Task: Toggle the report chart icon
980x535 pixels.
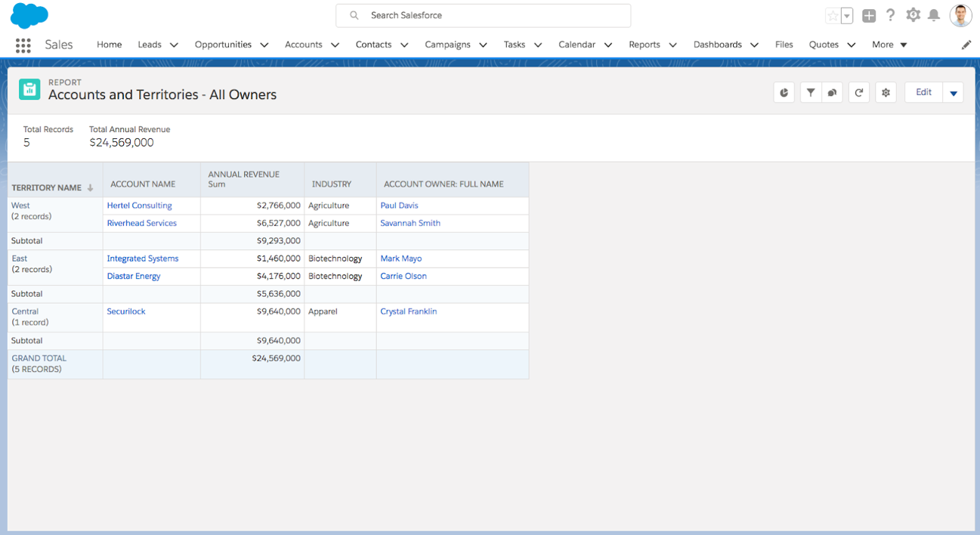Action: pyautogui.click(x=784, y=93)
